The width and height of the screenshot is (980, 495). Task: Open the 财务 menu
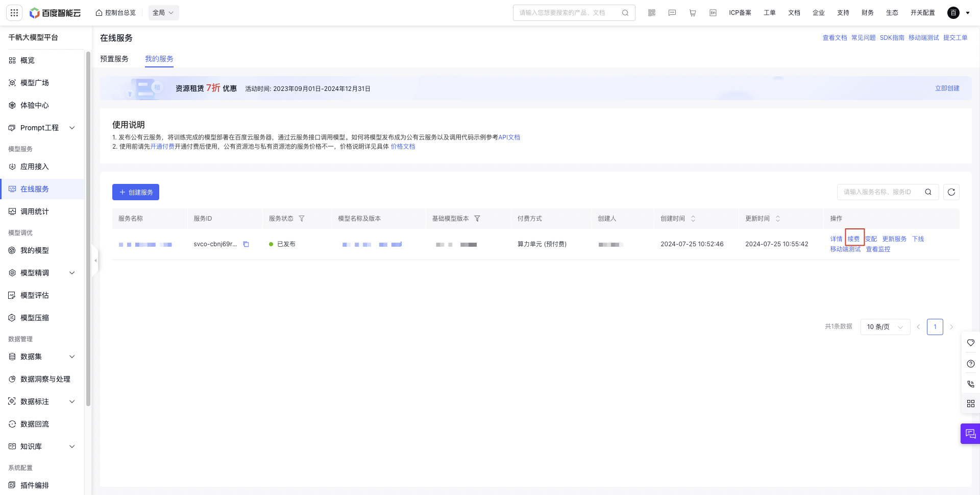pyautogui.click(x=868, y=13)
